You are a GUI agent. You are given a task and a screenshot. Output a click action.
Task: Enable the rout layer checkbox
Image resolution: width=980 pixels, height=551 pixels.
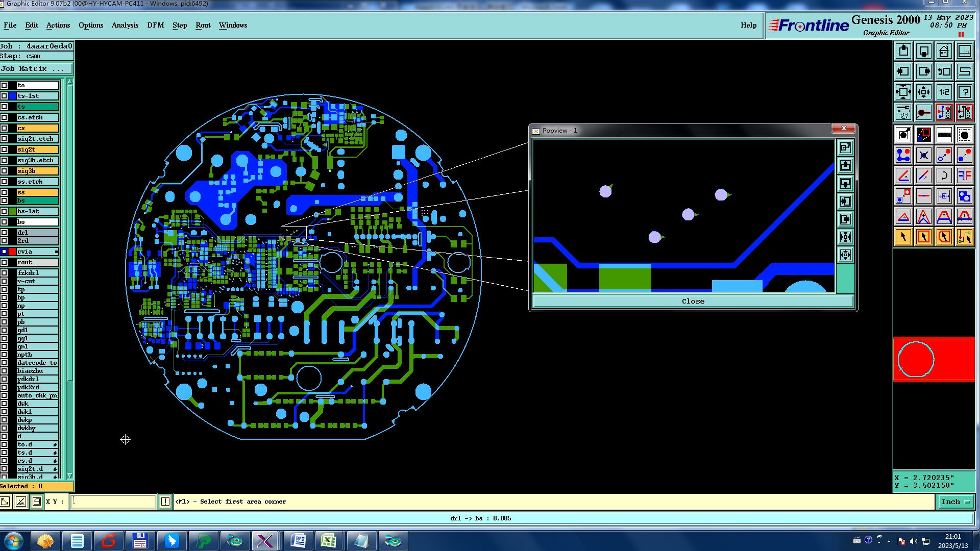point(4,262)
